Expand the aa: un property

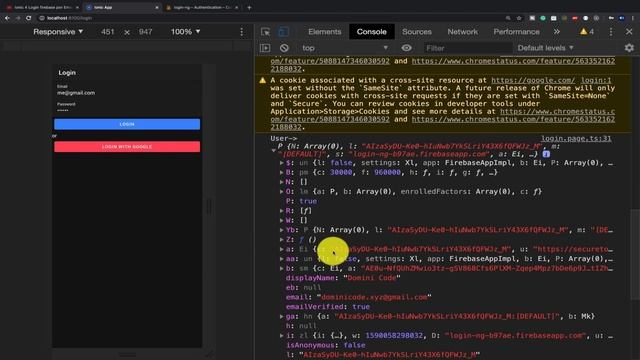pos(282,259)
